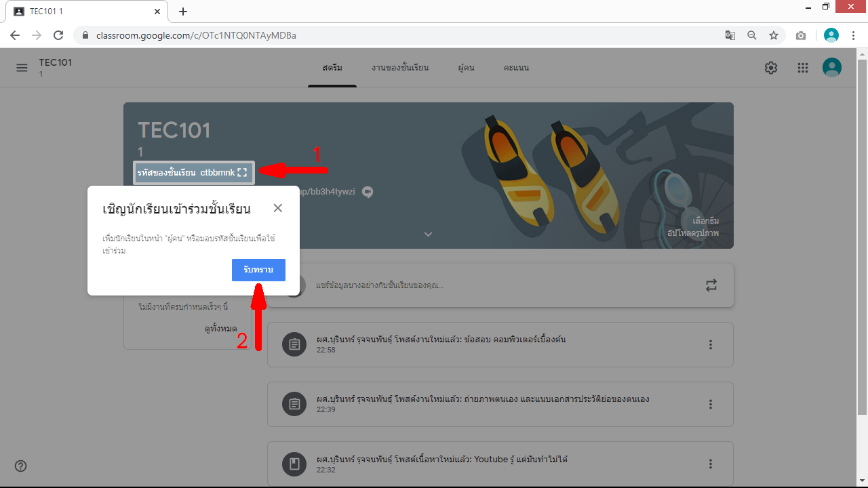Image resolution: width=868 pixels, height=488 pixels.
Task: Display class code in full screen
Action: click(x=242, y=173)
